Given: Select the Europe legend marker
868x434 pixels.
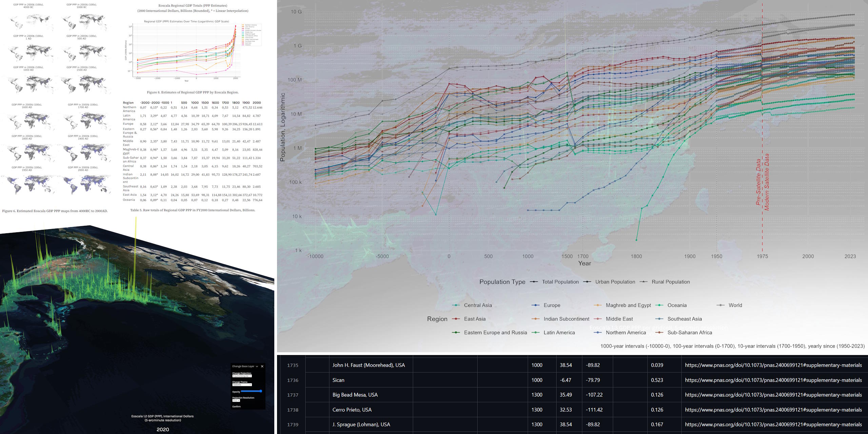Looking at the screenshot, I should tap(536, 305).
